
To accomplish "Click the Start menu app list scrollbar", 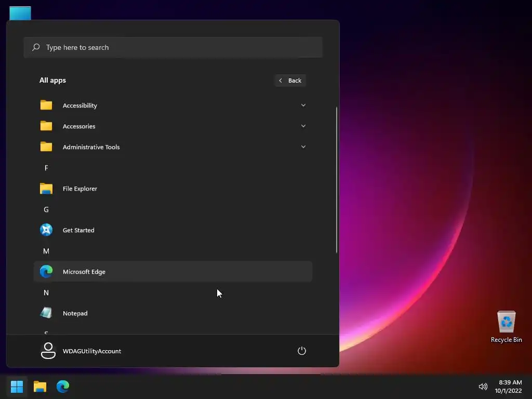I will [336, 180].
